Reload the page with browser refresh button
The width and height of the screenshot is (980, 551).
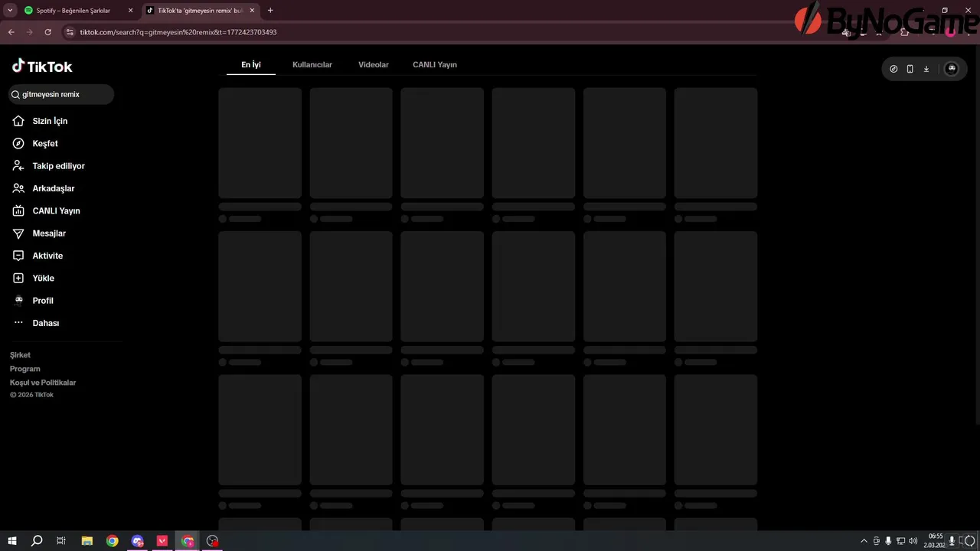click(x=47, y=32)
